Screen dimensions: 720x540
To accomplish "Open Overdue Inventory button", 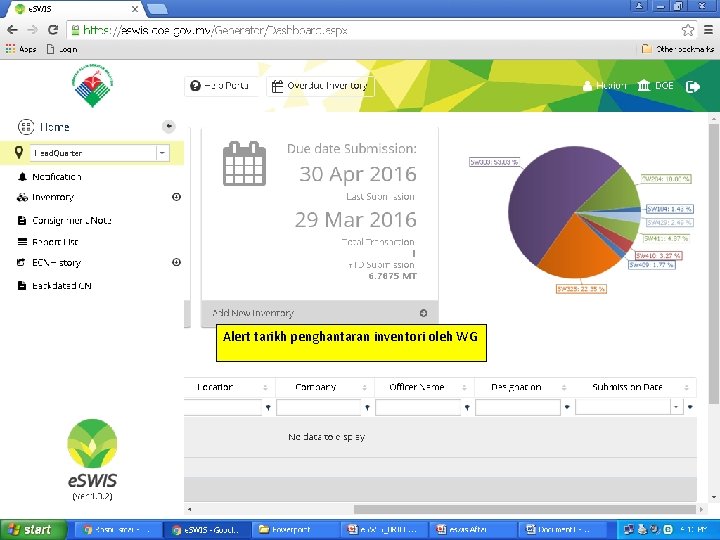I will [x=320, y=86].
